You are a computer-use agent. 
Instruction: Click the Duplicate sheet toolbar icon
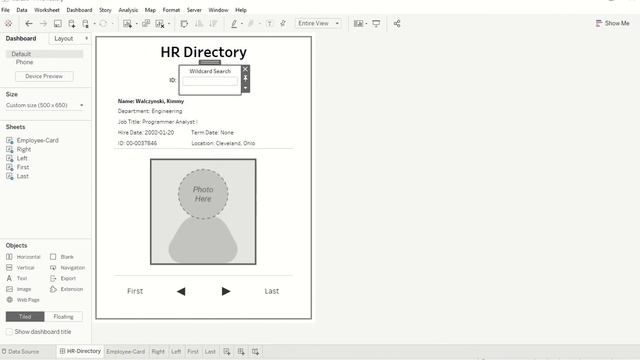click(146, 24)
